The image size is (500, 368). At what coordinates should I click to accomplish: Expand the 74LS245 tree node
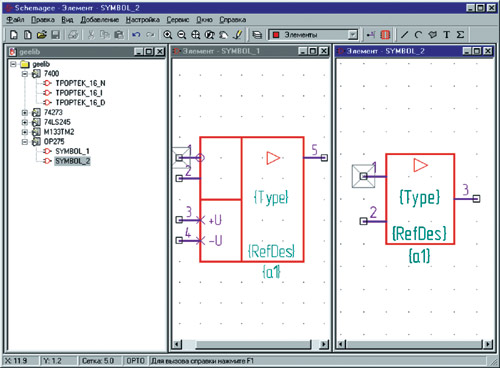25,122
